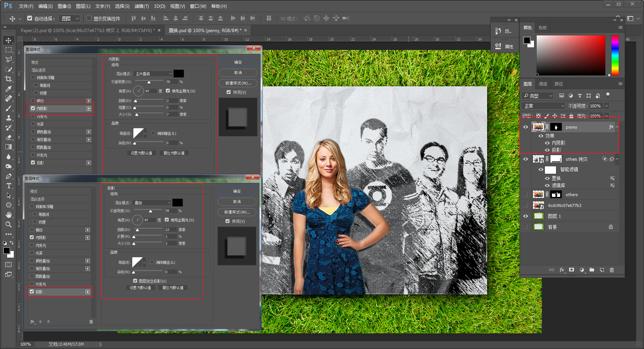Switch to the 通道 panel tab

(x=543, y=84)
